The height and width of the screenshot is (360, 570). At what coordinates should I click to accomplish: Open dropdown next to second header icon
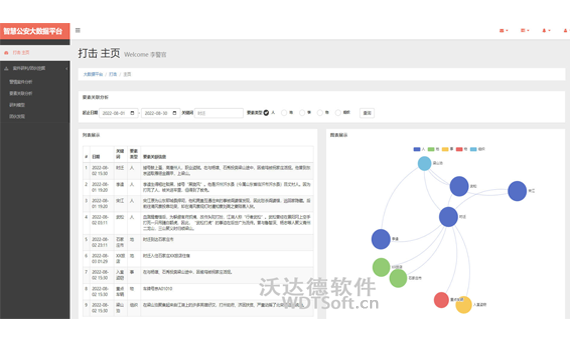coord(528,31)
